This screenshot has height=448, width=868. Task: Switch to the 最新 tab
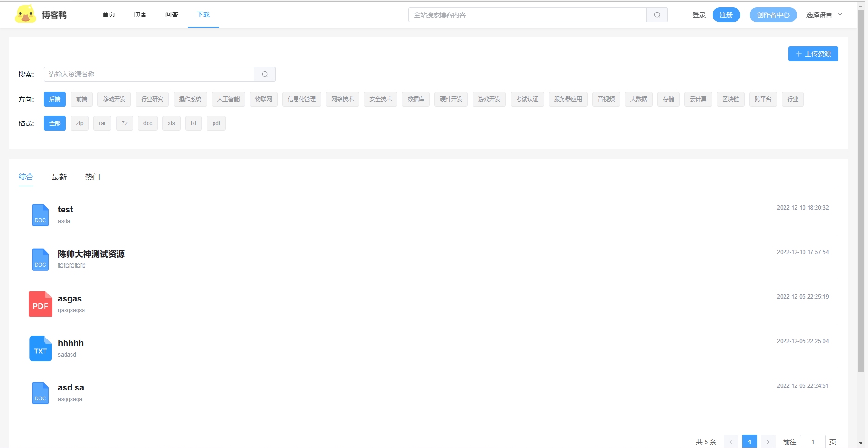click(59, 177)
